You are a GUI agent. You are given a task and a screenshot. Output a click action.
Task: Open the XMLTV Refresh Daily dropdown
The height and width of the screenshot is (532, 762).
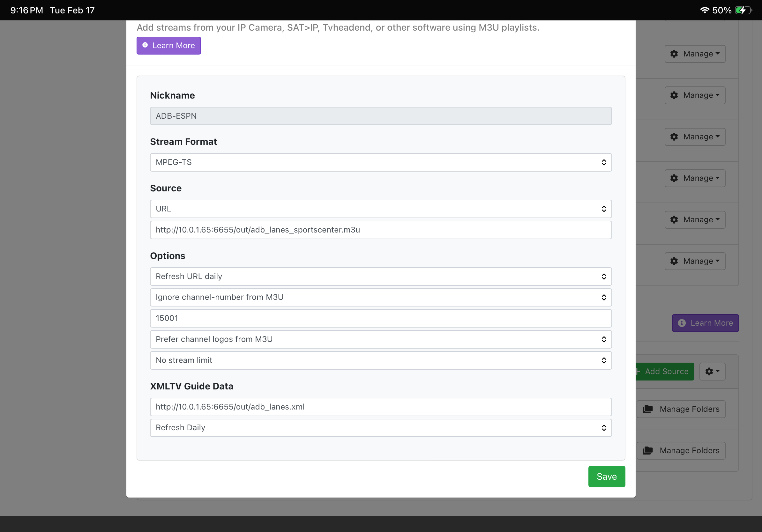[381, 427]
